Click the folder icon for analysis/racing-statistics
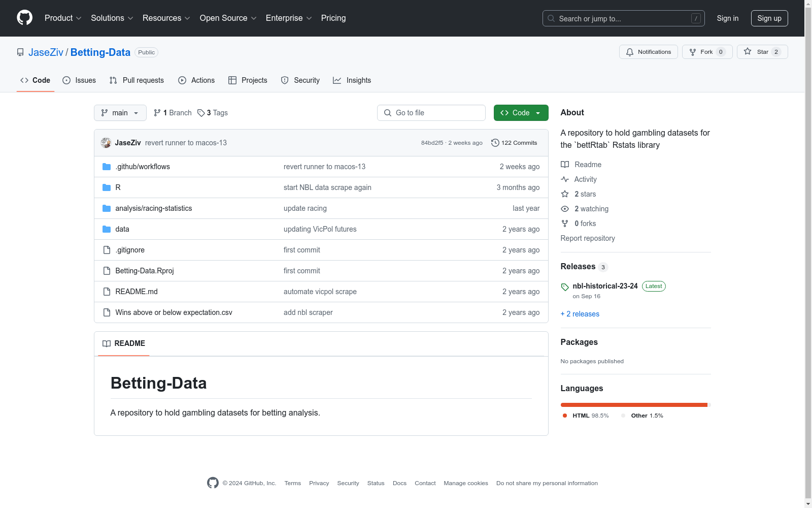Viewport: 812px width, 508px height. pyautogui.click(x=107, y=208)
